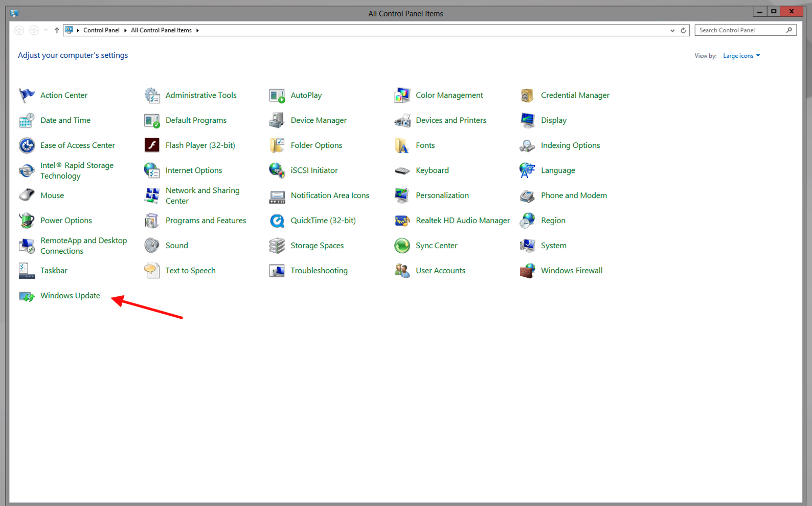This screenshot has width=812, height=506.
Task: Open the Windows Update icon
Action: point(27,296)
